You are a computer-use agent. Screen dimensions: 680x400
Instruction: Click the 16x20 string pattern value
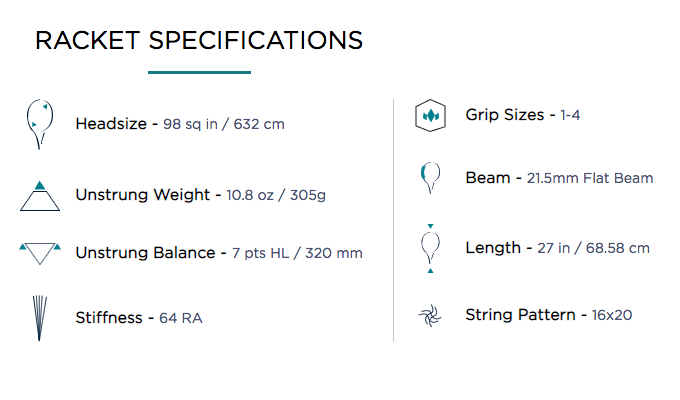coord(612,315)
